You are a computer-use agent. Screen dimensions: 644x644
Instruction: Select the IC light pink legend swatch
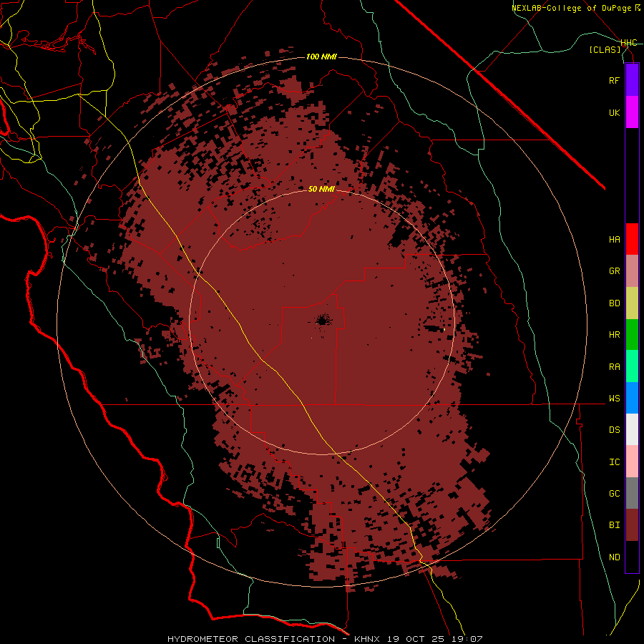632,462
